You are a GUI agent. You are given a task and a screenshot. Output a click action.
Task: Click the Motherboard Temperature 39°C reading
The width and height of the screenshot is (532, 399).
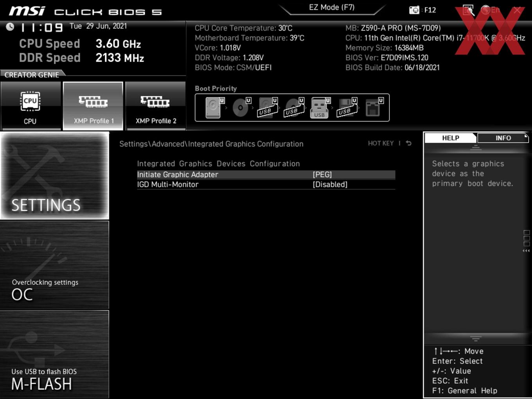click(x=250, y=38)
